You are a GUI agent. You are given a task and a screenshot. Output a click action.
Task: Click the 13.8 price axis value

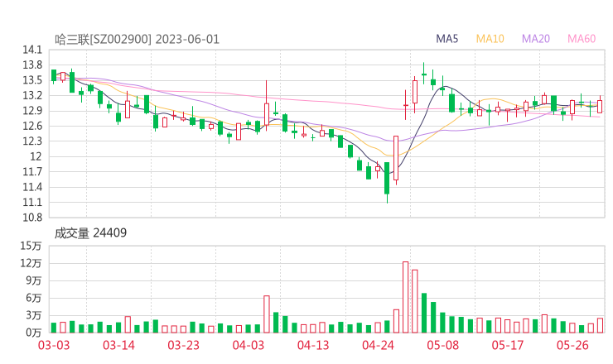tap(32, 65)
